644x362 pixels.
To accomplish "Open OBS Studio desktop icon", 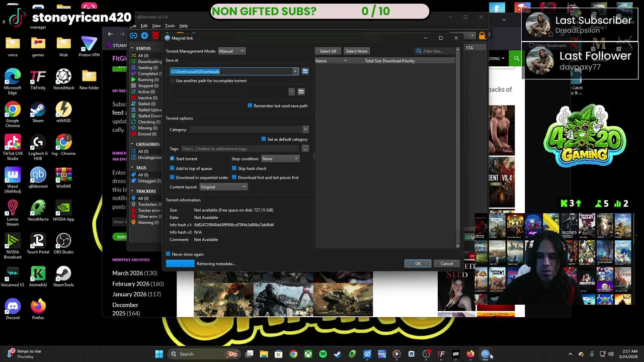I will coord(63,244).
